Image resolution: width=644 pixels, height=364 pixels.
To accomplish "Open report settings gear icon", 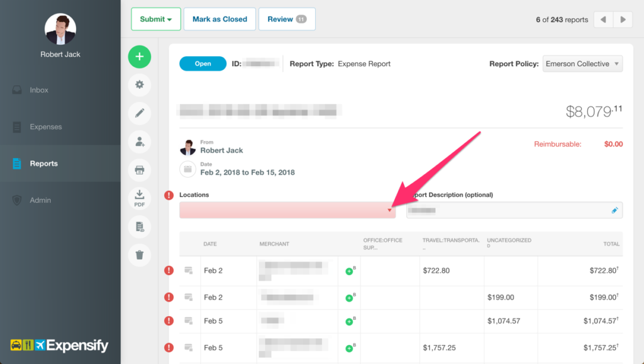I will click(140, 84).
